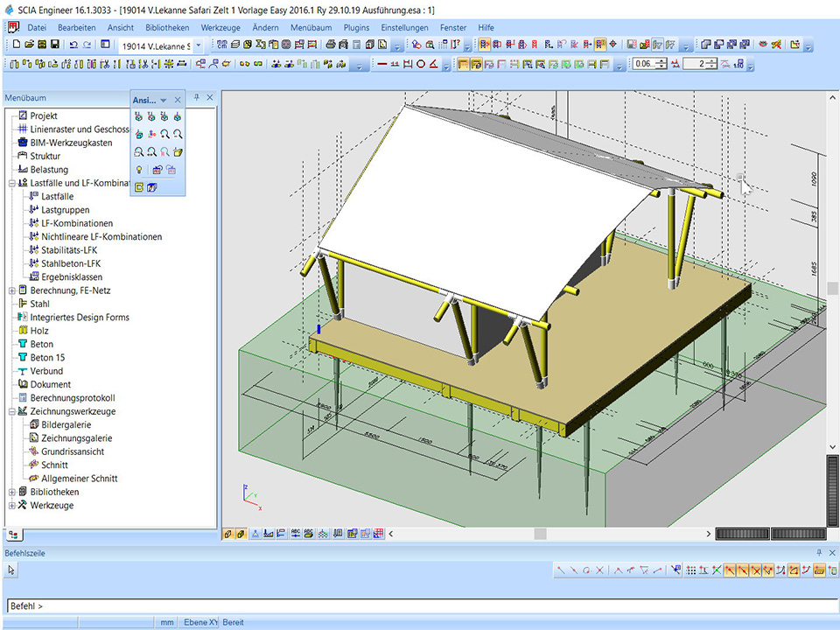Open Bildergalerie under Zeichnungswerkzeuge
The height and width of the screenshot is (630, 840).
point(66,424)
